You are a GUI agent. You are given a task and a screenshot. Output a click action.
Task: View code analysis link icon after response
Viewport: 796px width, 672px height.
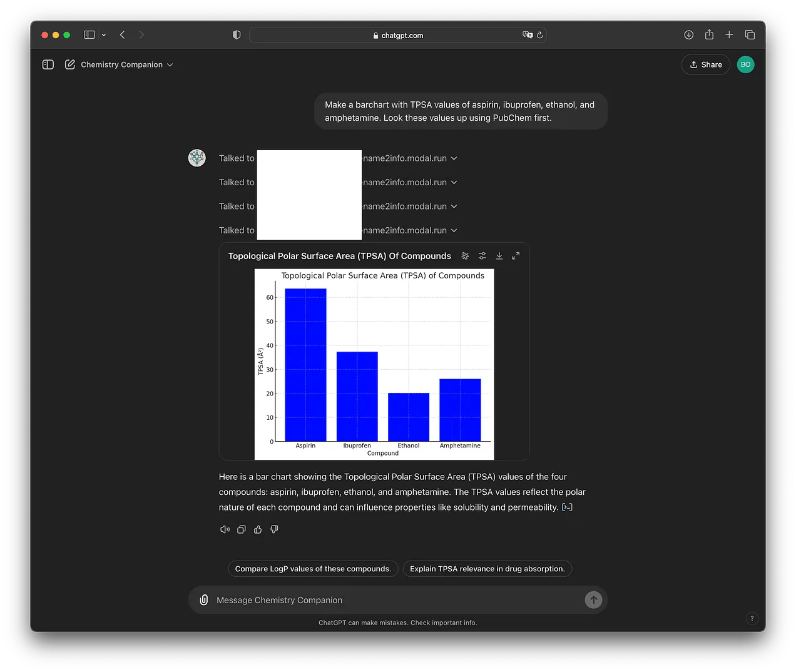click(567, 507)
